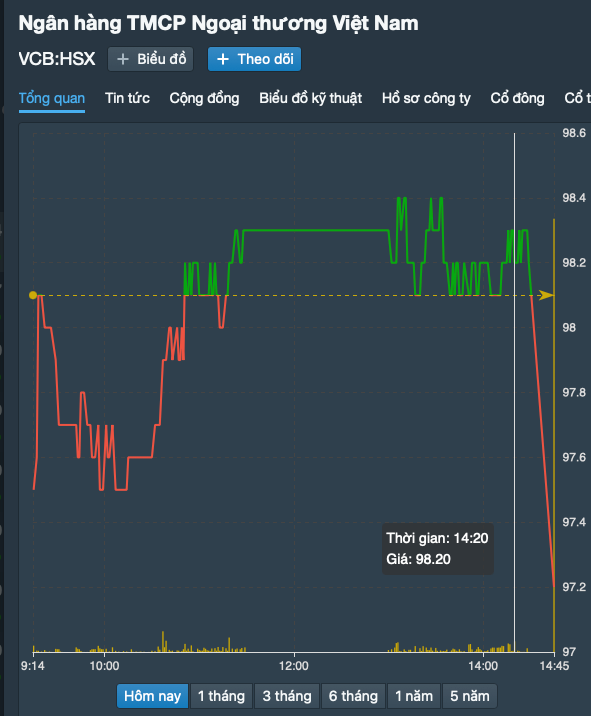Add VCB to chart via Biểu đồ button

click(x=151, y=59)
